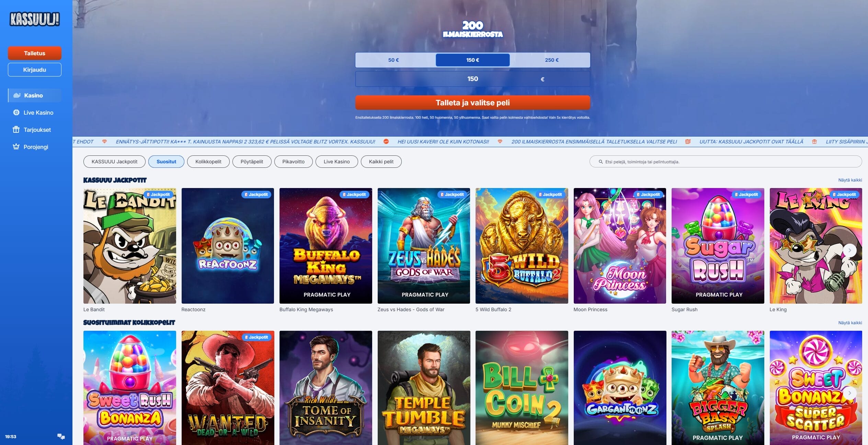868x445 pixels.
Task: Click the Live Kasino globe icon
Action: click(x=16, y=113)
